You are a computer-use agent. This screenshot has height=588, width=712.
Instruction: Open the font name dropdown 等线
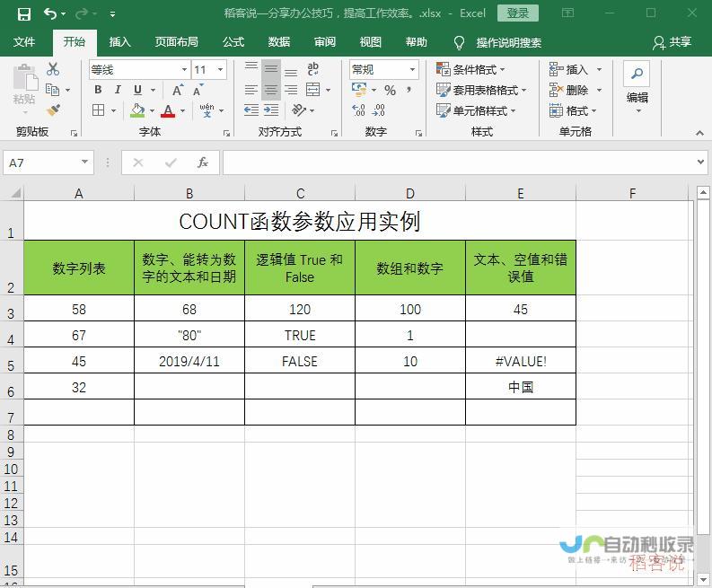pos(184,69)
